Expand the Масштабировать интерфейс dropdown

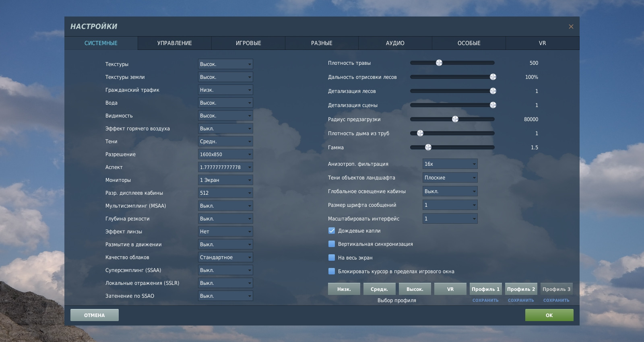pos(450,218)
